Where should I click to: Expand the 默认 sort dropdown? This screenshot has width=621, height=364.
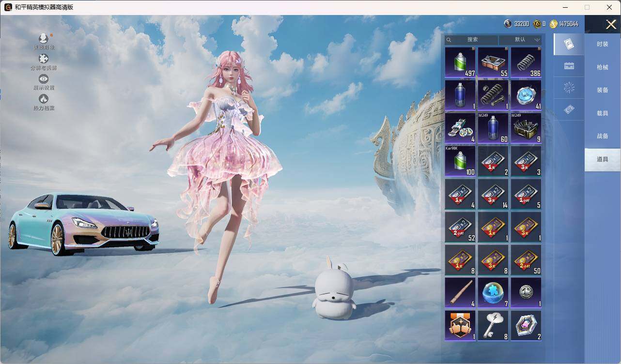coord(520,40)
